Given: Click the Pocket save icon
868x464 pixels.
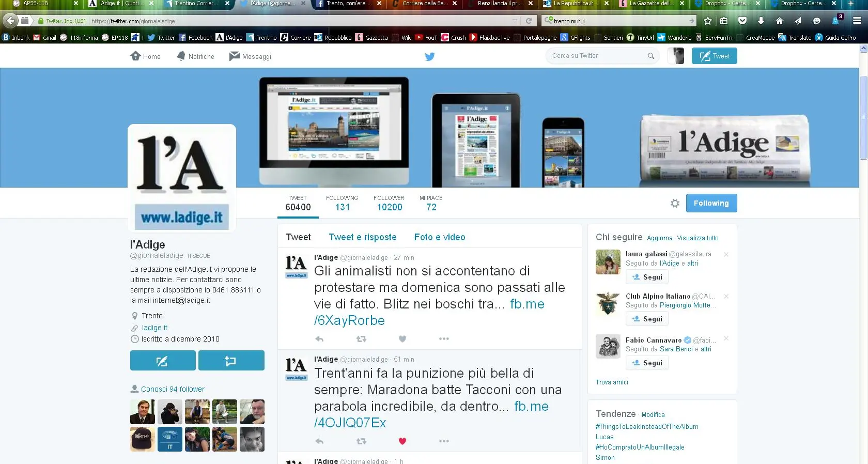Looking at the screenshot, I should pyautogui.click(x=742, y=21).
